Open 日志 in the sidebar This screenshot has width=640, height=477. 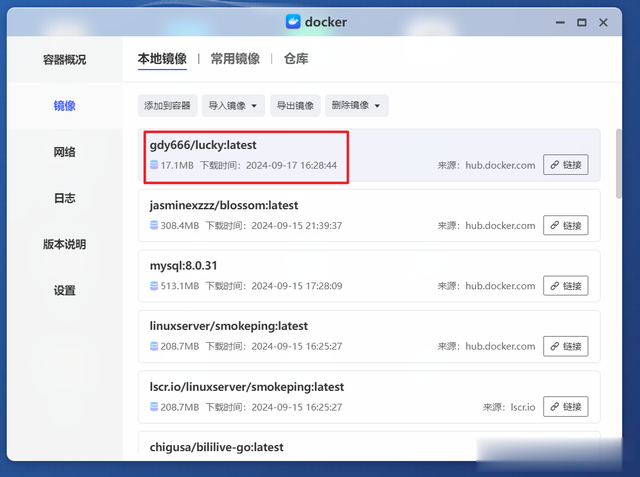64,198
